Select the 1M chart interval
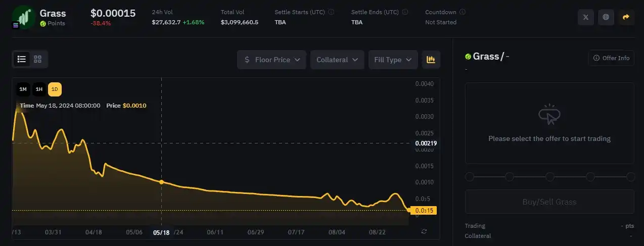 pos(23,89)
